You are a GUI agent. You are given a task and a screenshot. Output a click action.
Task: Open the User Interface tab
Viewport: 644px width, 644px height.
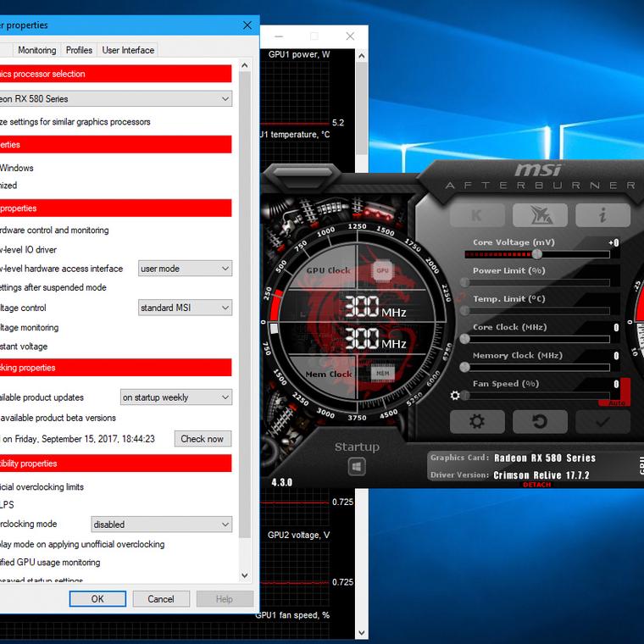click(x=128, y=50)
